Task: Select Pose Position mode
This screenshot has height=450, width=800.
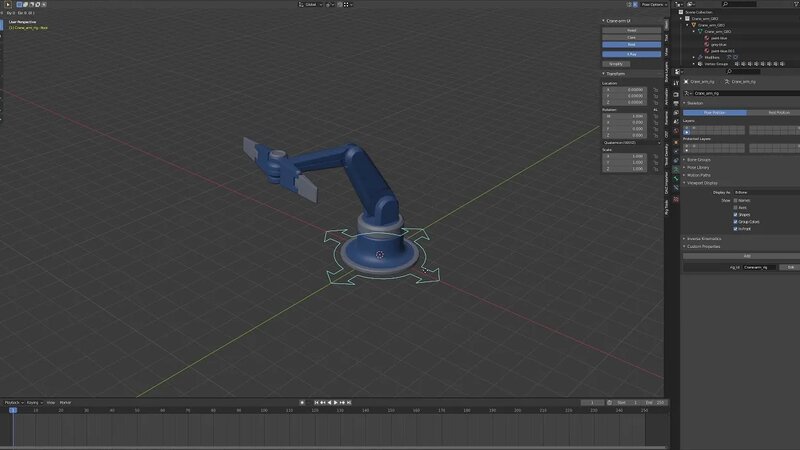Action: 715,112
